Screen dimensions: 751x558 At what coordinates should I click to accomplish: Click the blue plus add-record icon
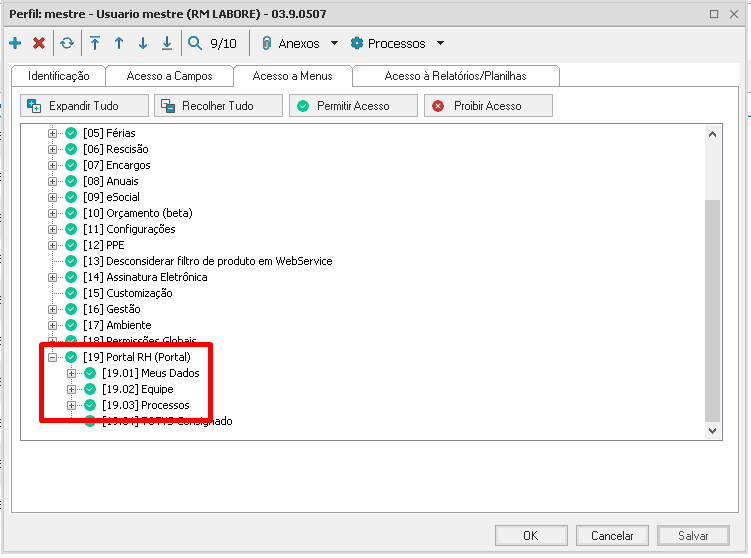coord(15,43)
